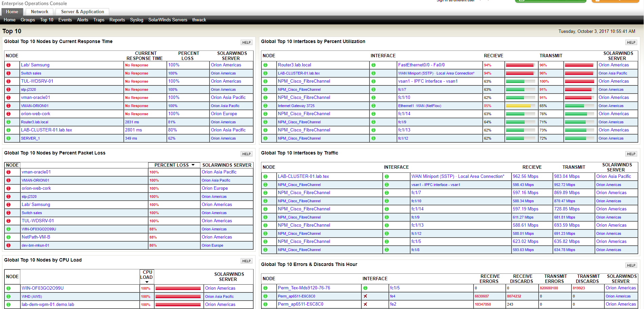
Task: Click green status icon for WIN-OF03GO2O99U in Packet Loss table
Action: point(8,229)
